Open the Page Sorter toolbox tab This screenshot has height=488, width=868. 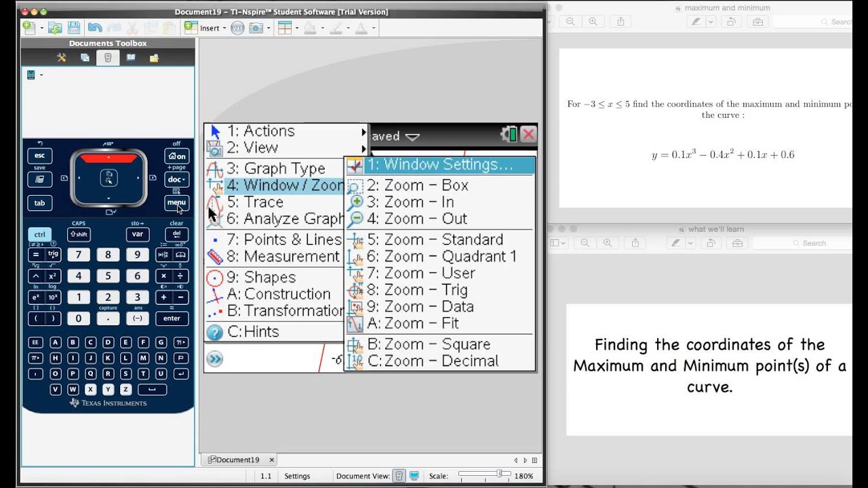point(85,58)
